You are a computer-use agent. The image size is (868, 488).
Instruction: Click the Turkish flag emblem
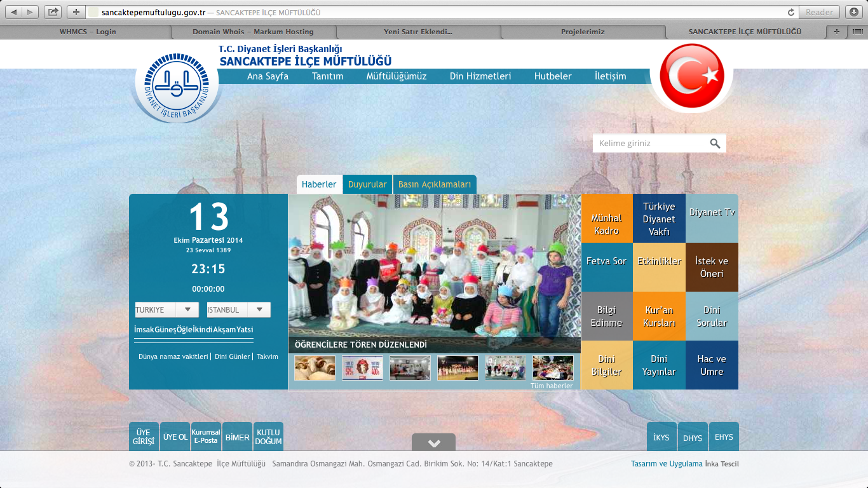[x=691, y=76]
